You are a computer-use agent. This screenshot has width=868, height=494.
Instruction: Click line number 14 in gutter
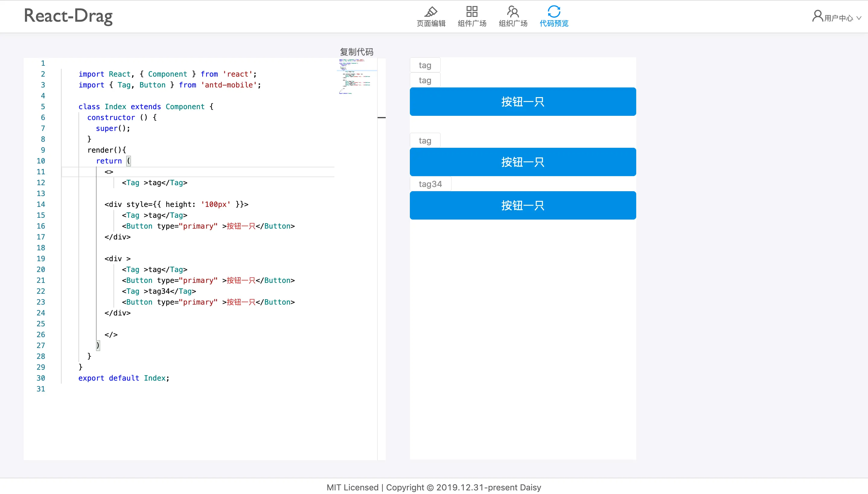click(x=41, y=204)
